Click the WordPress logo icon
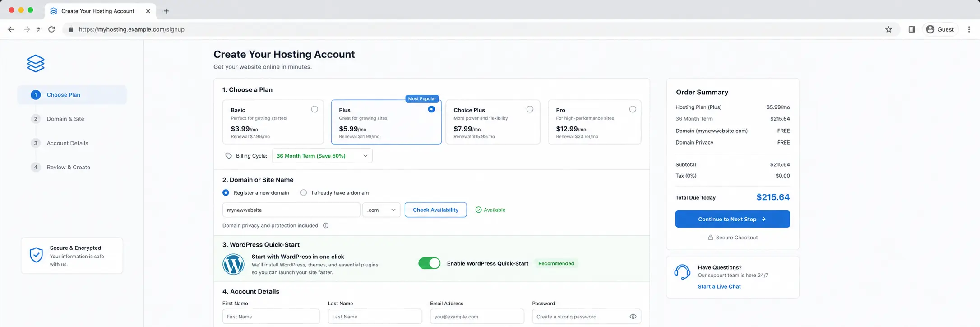 pos(233,264)
